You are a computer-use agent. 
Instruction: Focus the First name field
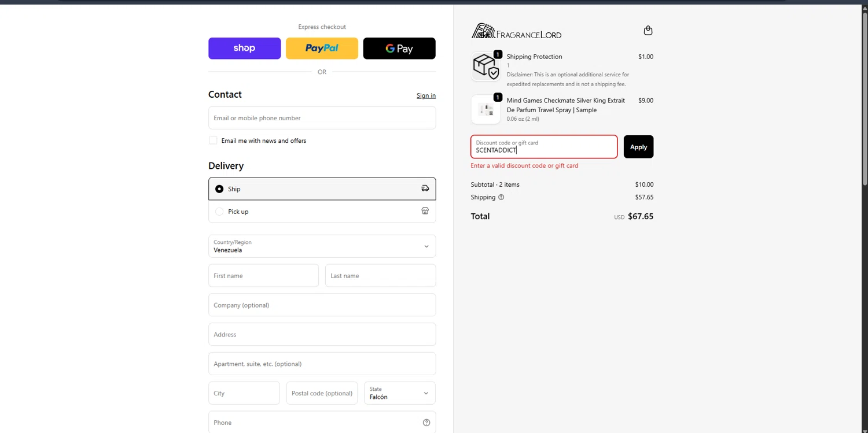tap(263, 276)
